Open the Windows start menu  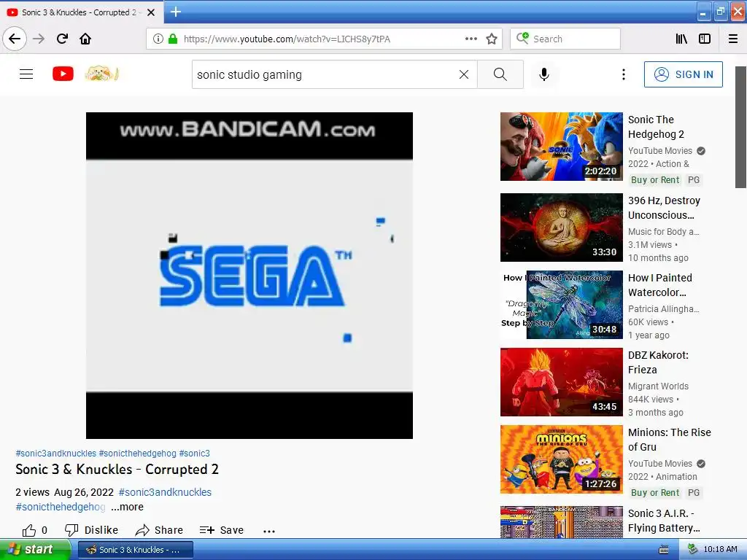pyautogui.click(x=35, y=549)
